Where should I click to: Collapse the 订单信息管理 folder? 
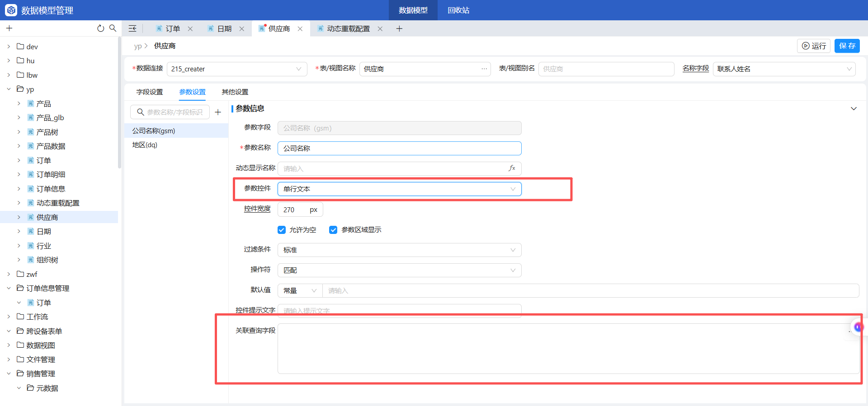tap(9, 288)
